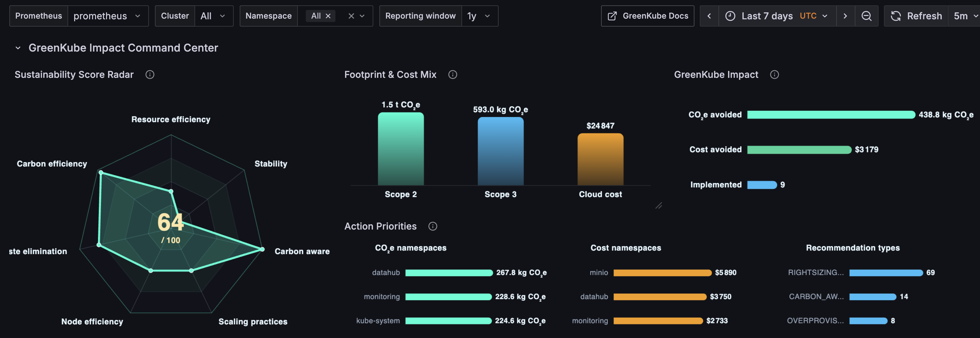Click the Carbon efficiency radar label
This screenshot has height=338, width=980.
click(52, 164)
